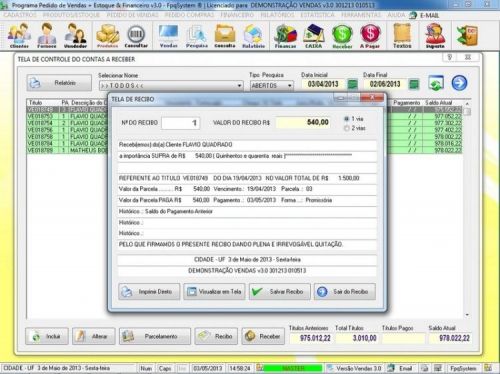Click the Consultar barcode icon
The height and width of the screenshot is (374, 500).
(136, 35)
